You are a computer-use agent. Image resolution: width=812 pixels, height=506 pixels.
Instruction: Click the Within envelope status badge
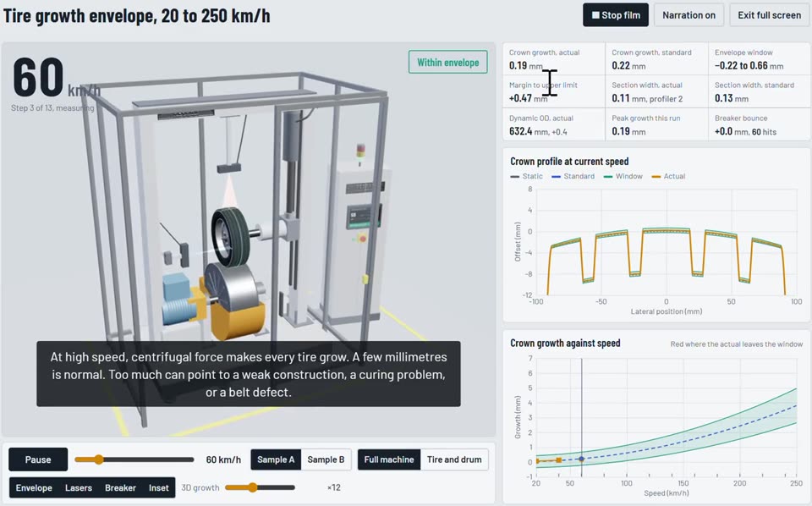pos(448,62)
